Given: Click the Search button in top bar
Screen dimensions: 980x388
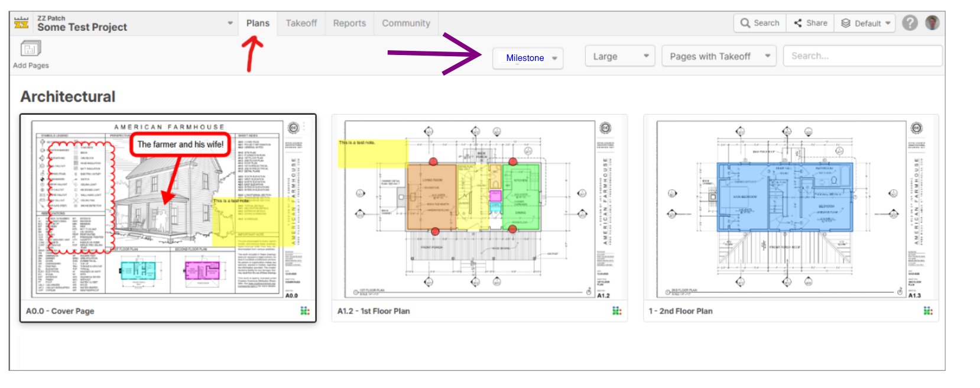Looking at the screenshot, I should 760,23.
